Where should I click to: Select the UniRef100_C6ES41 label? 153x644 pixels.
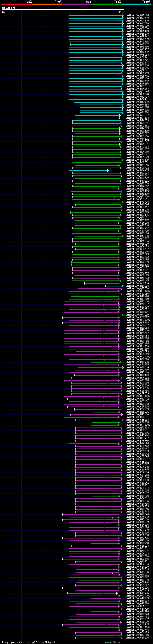(137, 68)
